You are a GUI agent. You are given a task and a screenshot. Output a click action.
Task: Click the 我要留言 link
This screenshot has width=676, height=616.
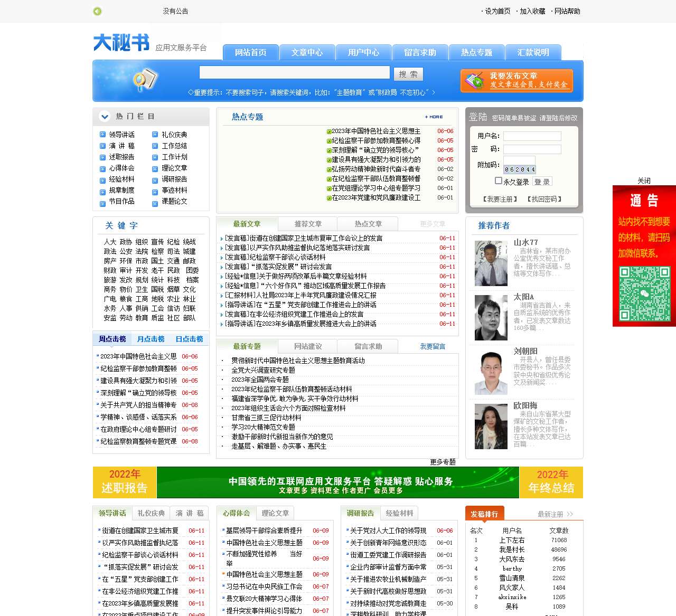click(433, 346)
